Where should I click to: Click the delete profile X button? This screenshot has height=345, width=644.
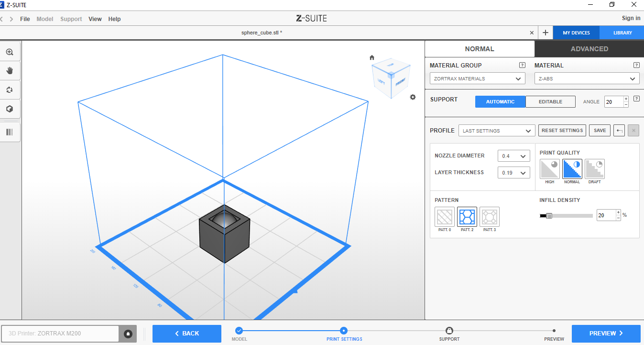[x=633, y=131]
